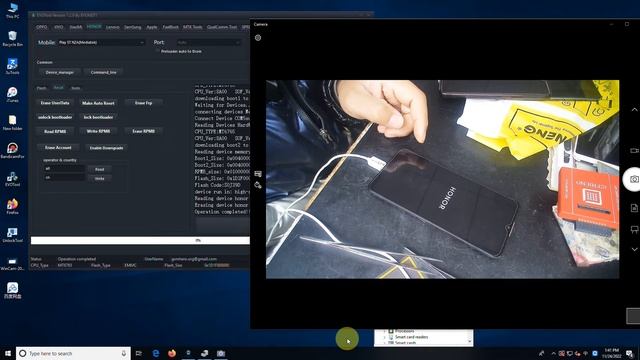Open WinCam desktop shortcut

coord(12,263)
